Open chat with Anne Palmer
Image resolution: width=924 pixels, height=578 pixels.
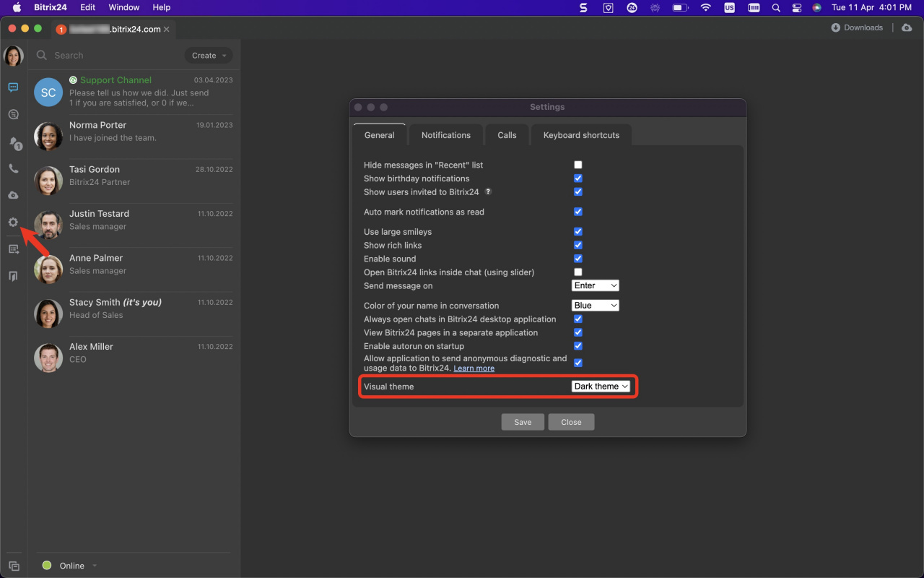click(134, 269)
